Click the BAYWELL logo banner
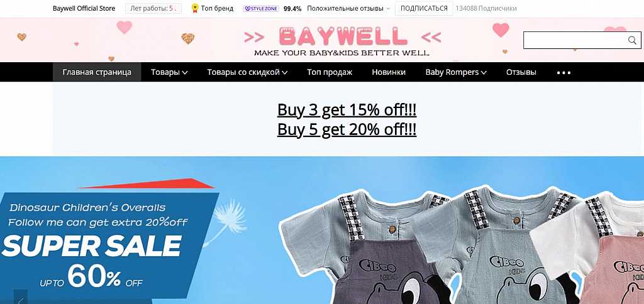Screen dimensions: 644x304 click(x=342, y=40)
